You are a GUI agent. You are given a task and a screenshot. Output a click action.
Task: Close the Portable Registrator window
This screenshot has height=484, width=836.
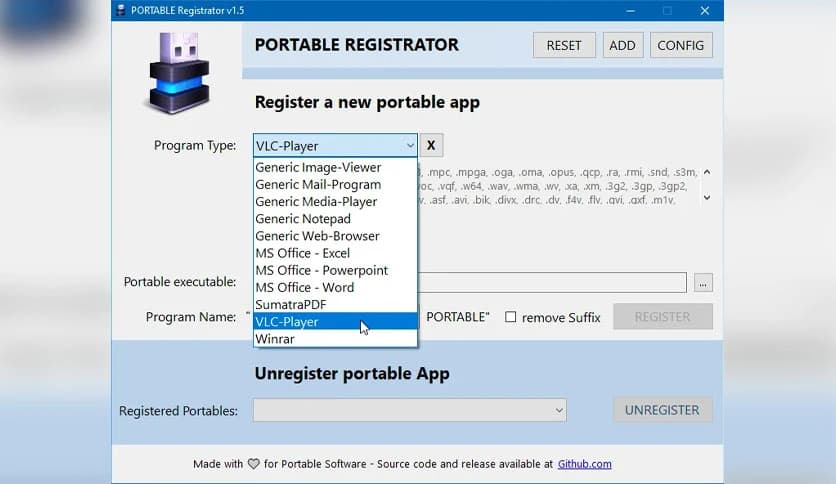[705, 11]
